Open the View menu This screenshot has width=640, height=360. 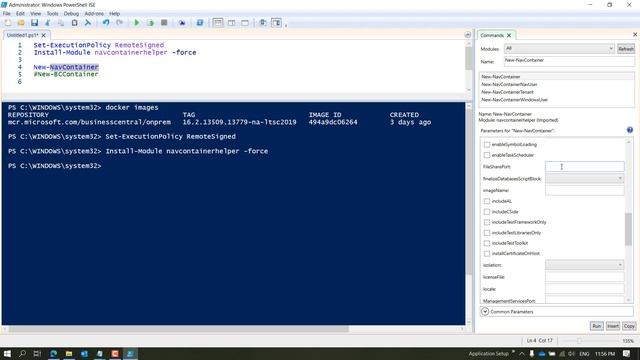(x=36, y=13)
